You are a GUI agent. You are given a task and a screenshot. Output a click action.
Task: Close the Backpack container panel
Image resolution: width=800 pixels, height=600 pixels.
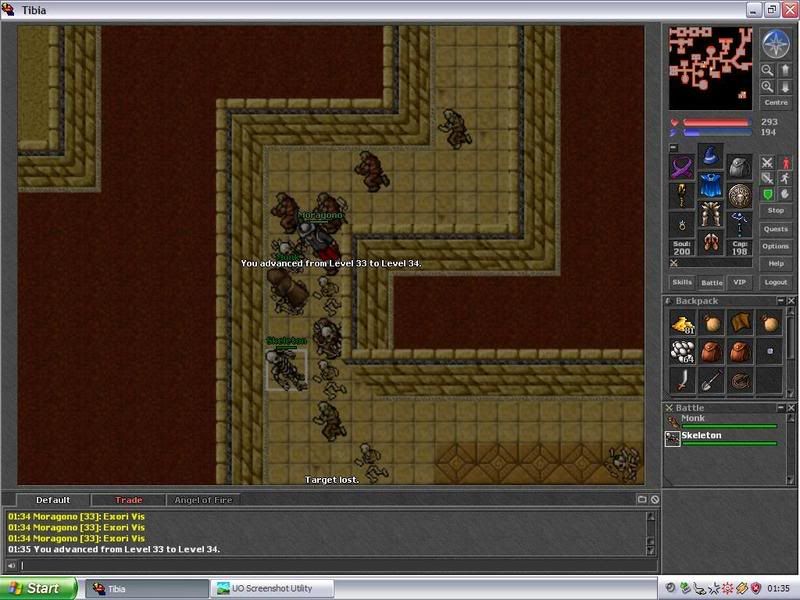[791, 301]
